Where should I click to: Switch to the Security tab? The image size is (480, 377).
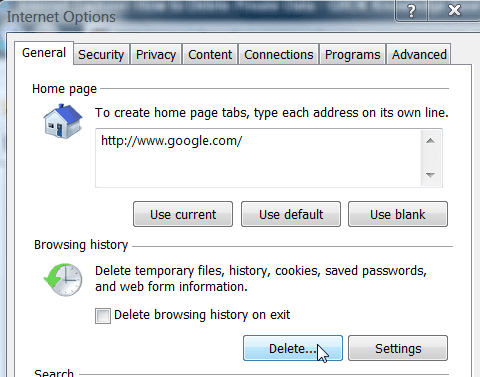click(101, 54)
